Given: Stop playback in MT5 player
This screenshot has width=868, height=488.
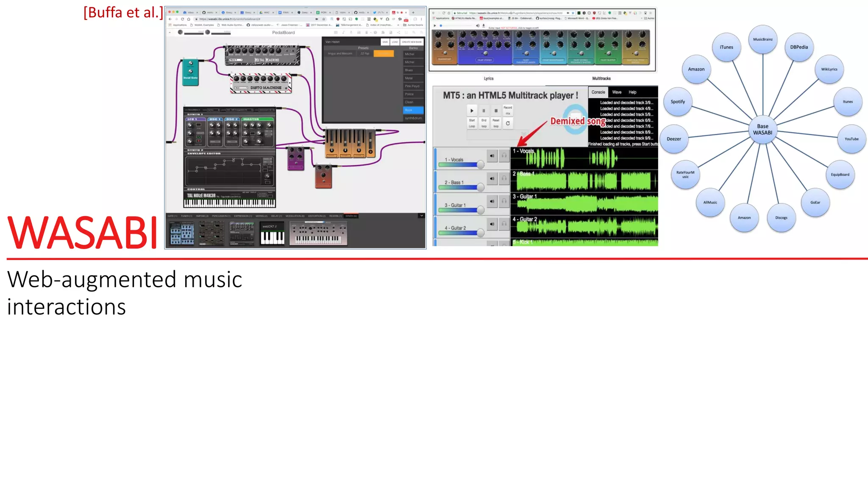Looking at the screenshot, I should click(x=496, y=111).
